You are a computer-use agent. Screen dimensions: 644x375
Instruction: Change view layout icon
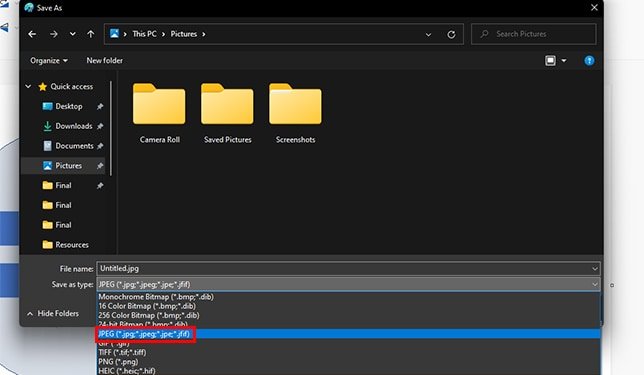coord(550,61)
